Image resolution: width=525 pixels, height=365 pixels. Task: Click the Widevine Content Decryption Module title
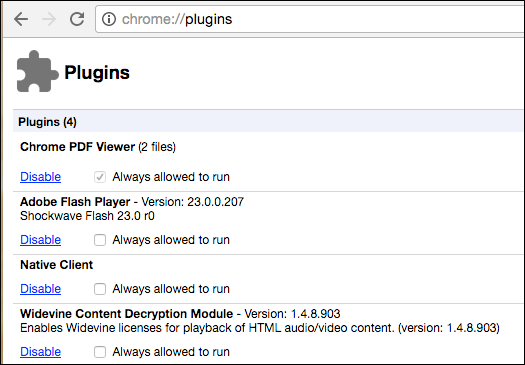click(127, 314)
